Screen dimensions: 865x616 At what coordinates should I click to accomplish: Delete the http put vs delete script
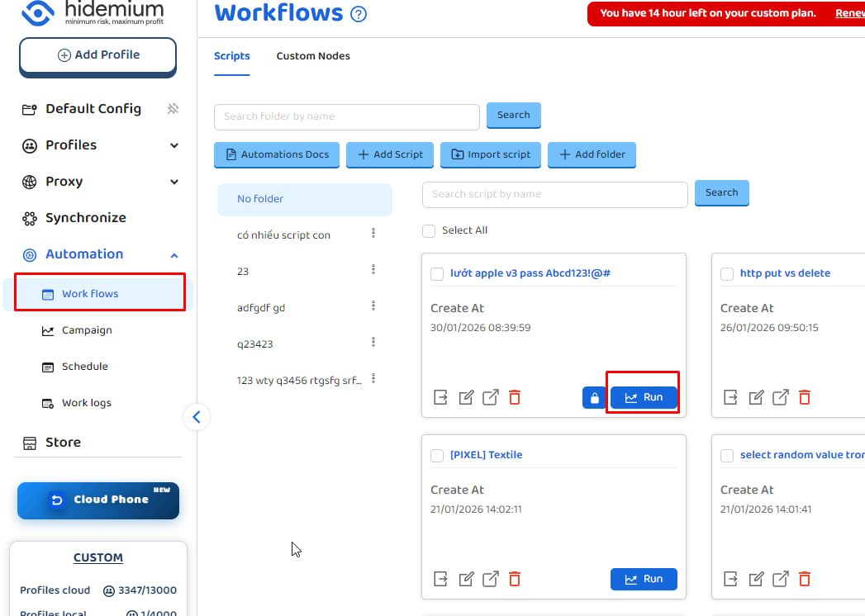click(x=805, y=397)
